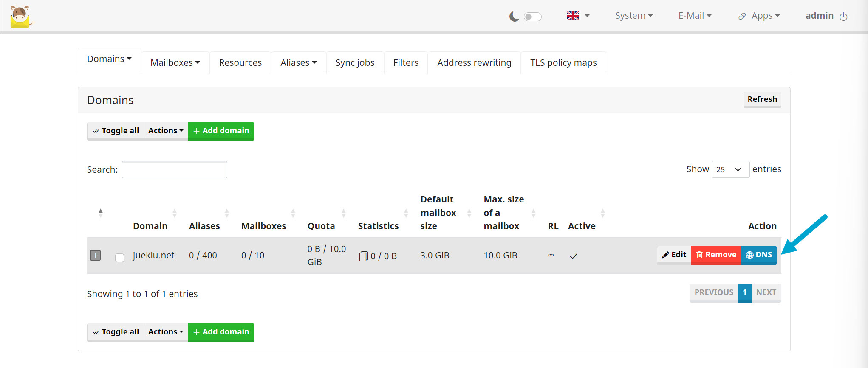
Task: Click the Quota column sort arrows
Action: coord(343,213)
